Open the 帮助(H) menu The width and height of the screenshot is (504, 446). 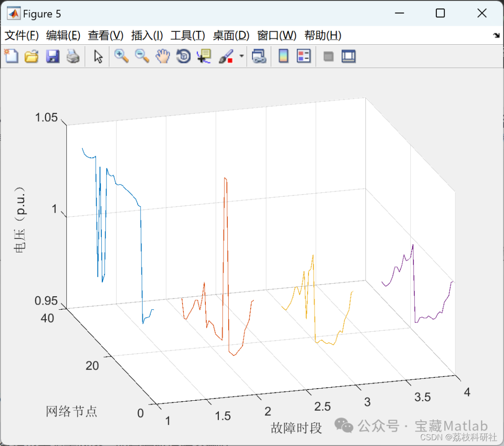coord(323,35)
